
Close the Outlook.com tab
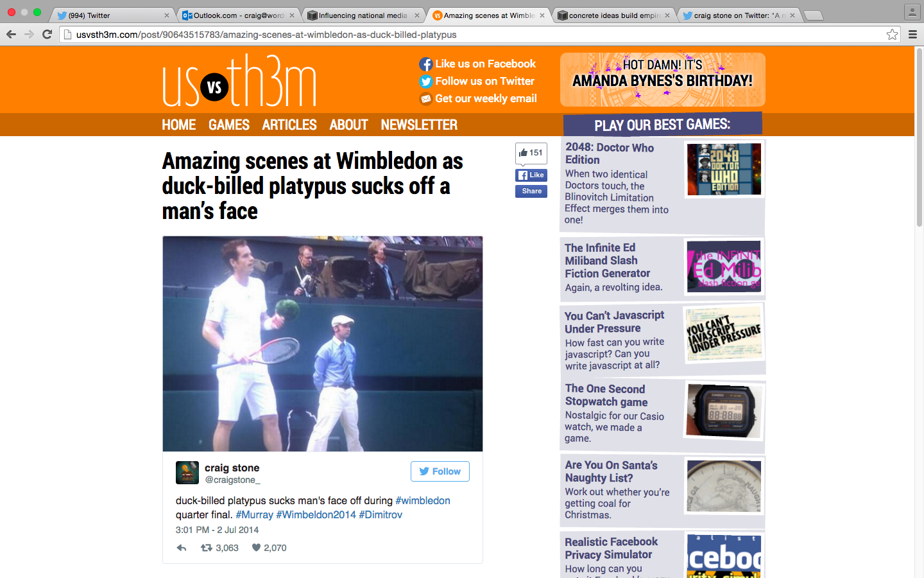(x=292, y=15)
